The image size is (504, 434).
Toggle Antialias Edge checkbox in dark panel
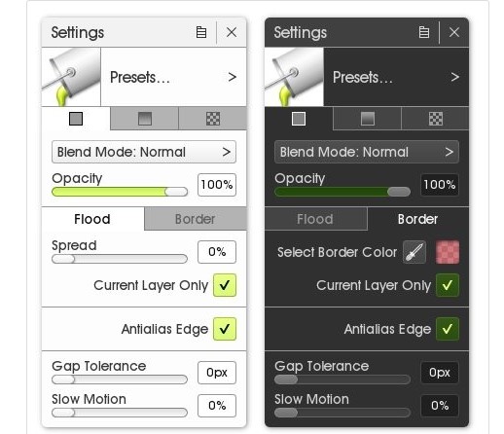point(448,329)
